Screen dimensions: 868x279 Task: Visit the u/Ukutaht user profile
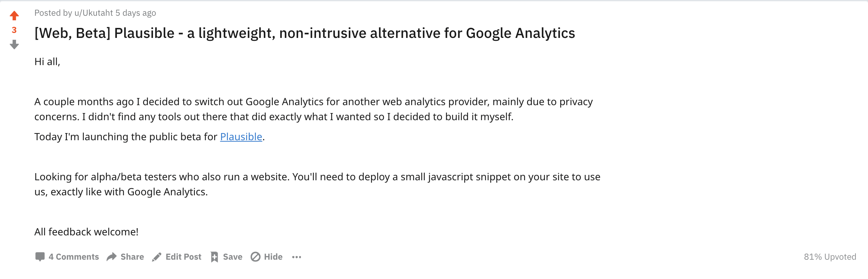coord(94,13)
